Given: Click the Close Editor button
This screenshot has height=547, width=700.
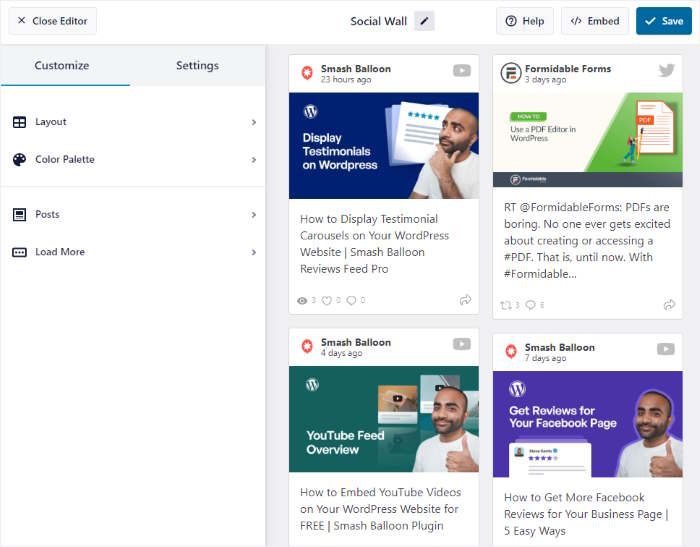Looking at the screenshot, I should tap(53, 21).
